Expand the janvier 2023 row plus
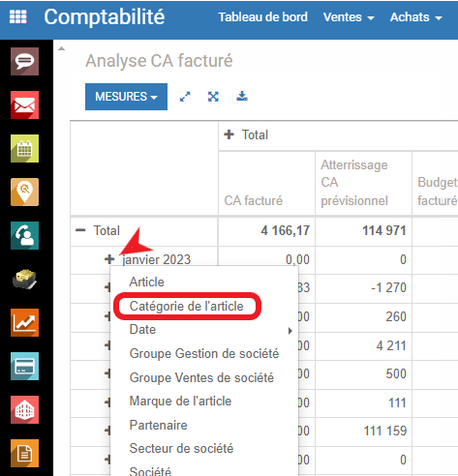The image size is (458, 476). point(109,258)
